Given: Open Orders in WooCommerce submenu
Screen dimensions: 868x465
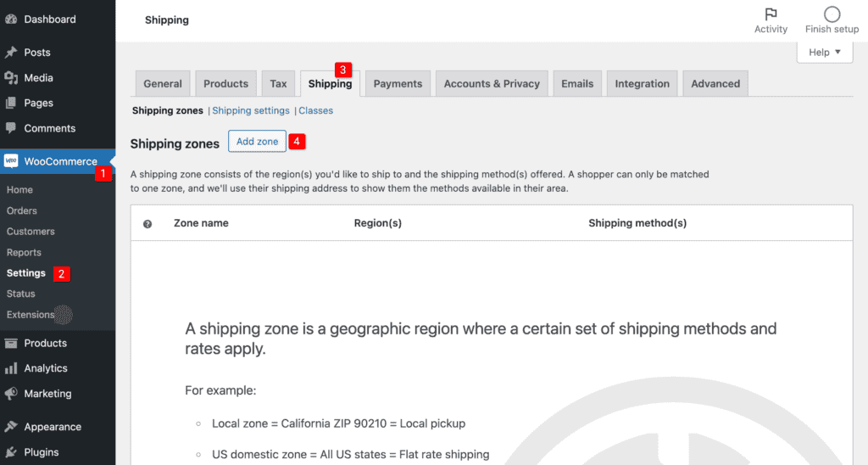Looking at the screenshot, I should pos(22,211).
